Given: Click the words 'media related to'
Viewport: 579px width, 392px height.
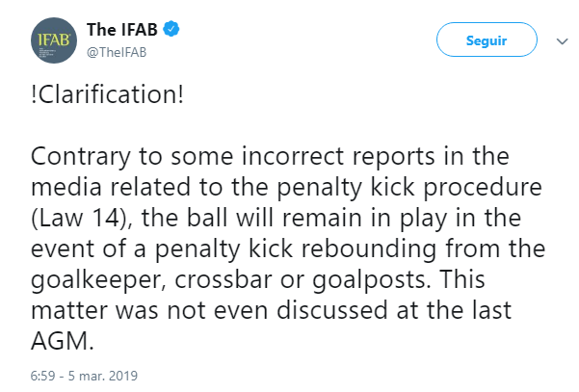Looking at the screenshot, I should (126, 187).
